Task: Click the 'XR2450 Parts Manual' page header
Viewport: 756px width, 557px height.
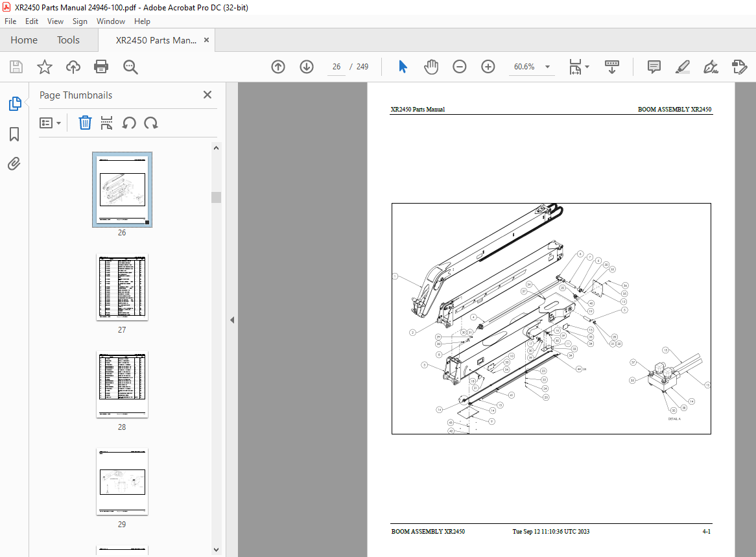Action: (x=418, y=110)
